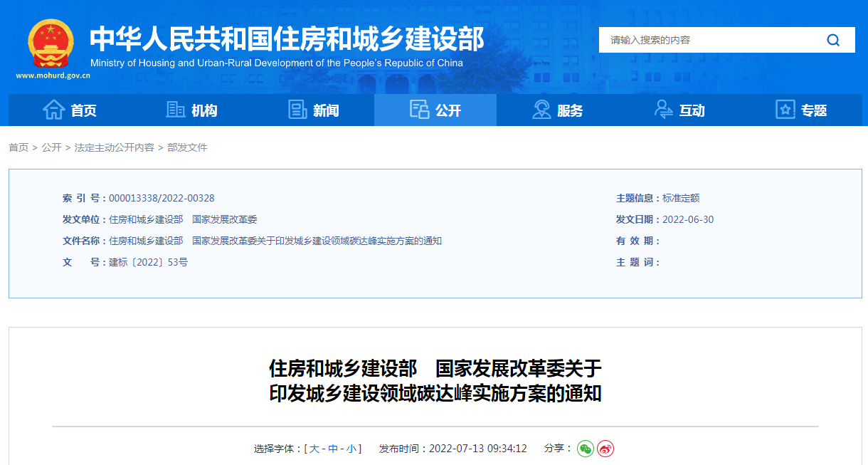Share via the Weibo icon
This screenshot has width=868, height=465.
coord(605,449)
